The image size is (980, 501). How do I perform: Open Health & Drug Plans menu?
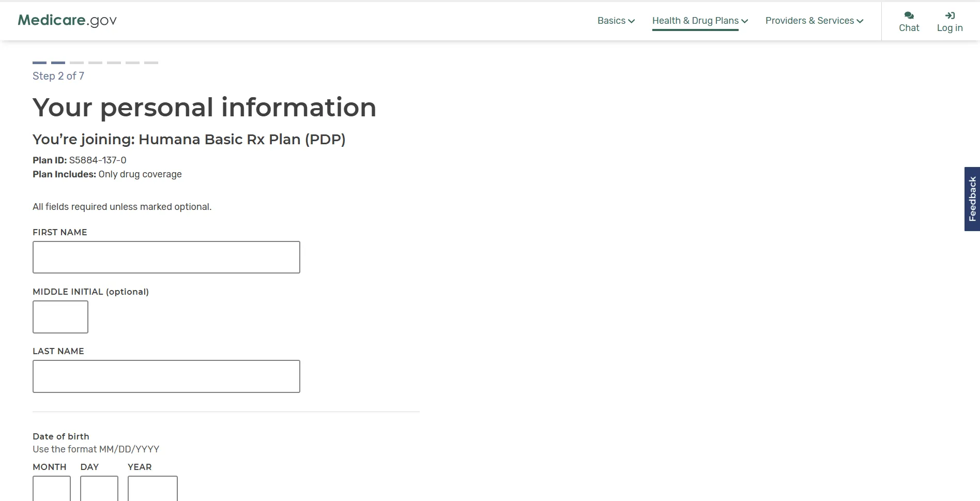tap(700, 21)
